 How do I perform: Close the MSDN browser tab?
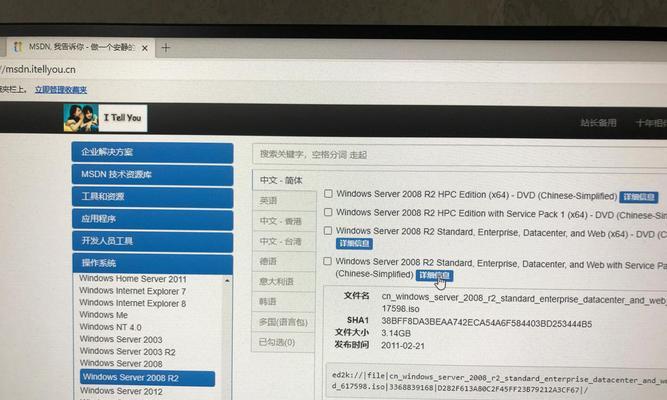click(x=145, y=48)
